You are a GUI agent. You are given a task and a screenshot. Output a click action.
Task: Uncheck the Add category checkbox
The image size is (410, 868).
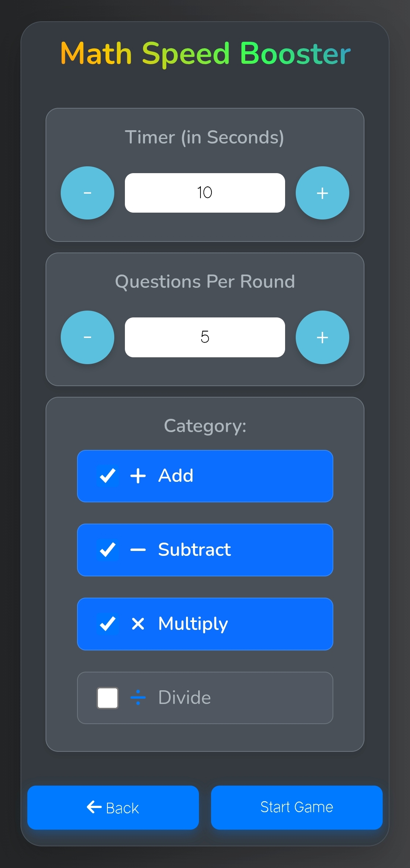(108, 476)
